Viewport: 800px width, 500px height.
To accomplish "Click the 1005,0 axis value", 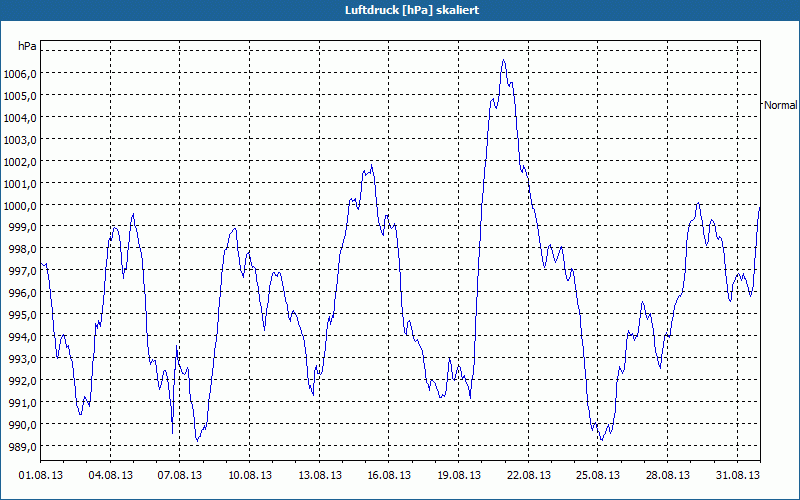I will (20, 96).
